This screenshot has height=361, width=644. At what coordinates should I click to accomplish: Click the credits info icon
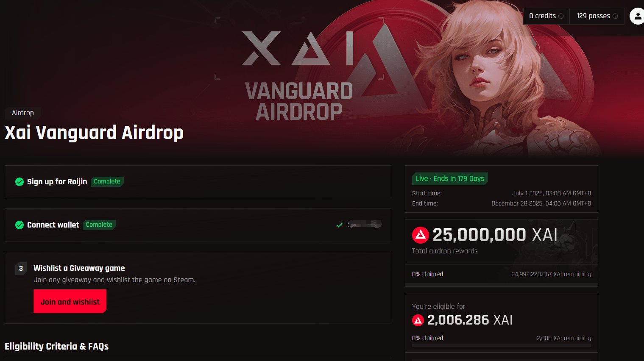[561, 16]
